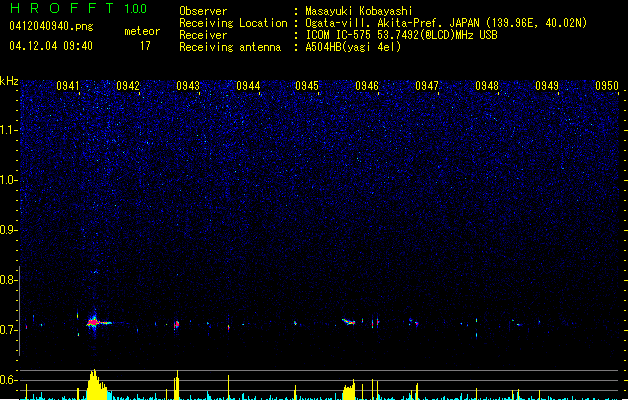Click the 0945 time marker
Viewport: 629px width, 400px height.
[x=307, y=86]
